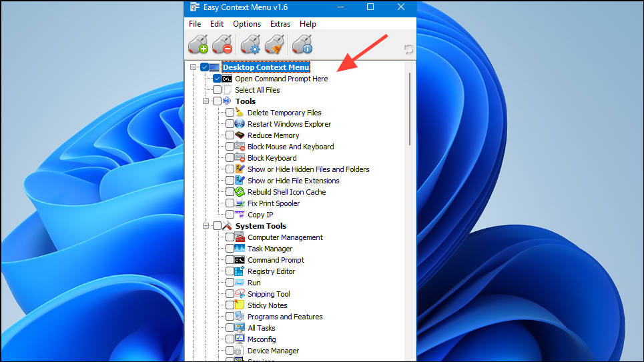Click the Rebuild Shell Icon Cache green icon
The width and height of the screenshot is (644, 362).
point(240,192)
